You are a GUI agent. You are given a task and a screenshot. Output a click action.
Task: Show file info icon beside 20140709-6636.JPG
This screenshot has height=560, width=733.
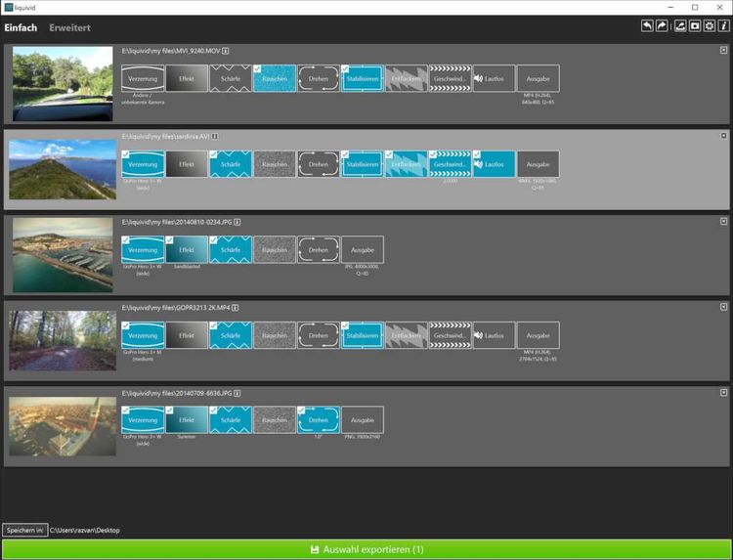(237, 393)
